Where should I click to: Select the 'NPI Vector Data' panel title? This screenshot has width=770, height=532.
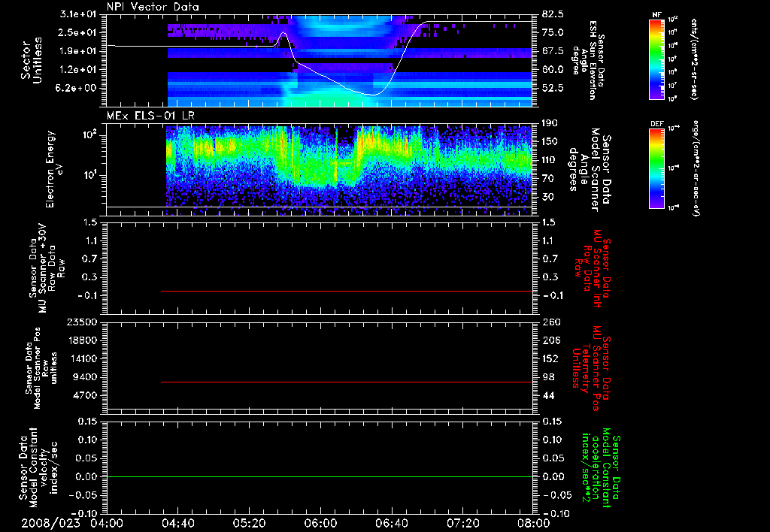coord(153,7)
